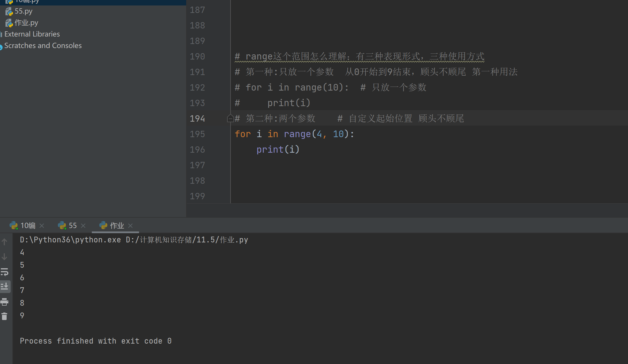Click the Python icon on the 55 run tab
This screenshot has width=628, height=364.
tap(62, 226)
